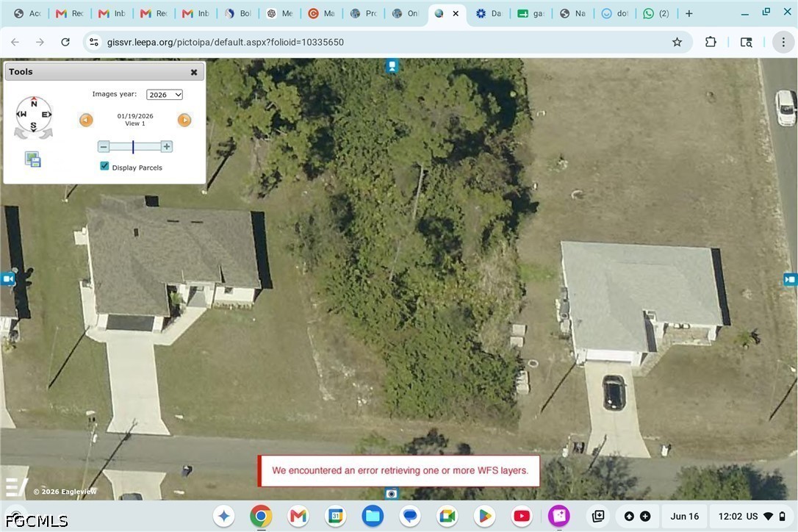Open Play Store from the shelf
The width and height of the screenshot is (798, 532).
tap(484, 517)
